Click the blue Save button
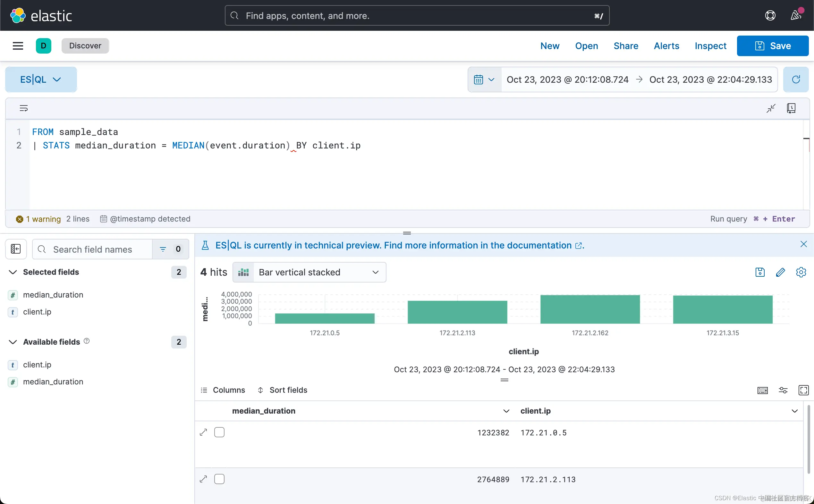 pos(772,46)
